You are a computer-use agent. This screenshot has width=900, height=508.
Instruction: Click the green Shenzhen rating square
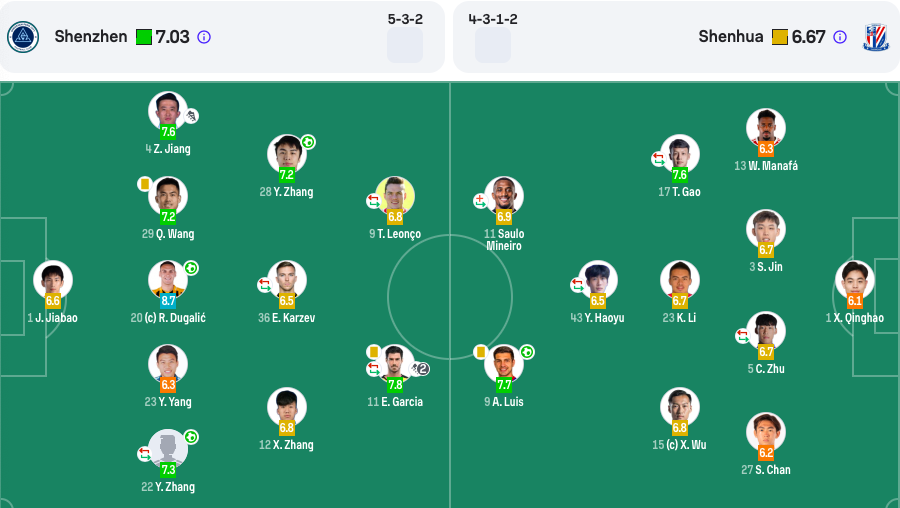144,37
